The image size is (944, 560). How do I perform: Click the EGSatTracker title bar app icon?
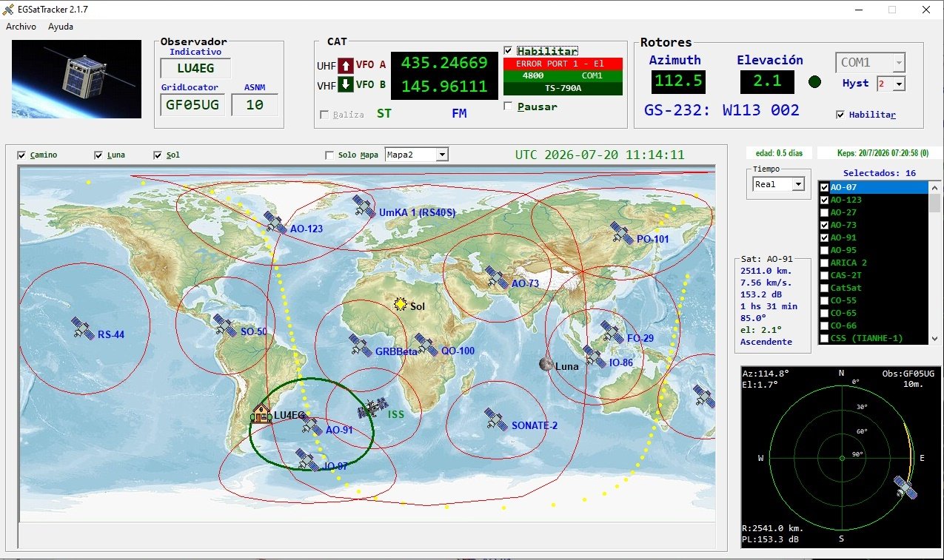[9, 10]
